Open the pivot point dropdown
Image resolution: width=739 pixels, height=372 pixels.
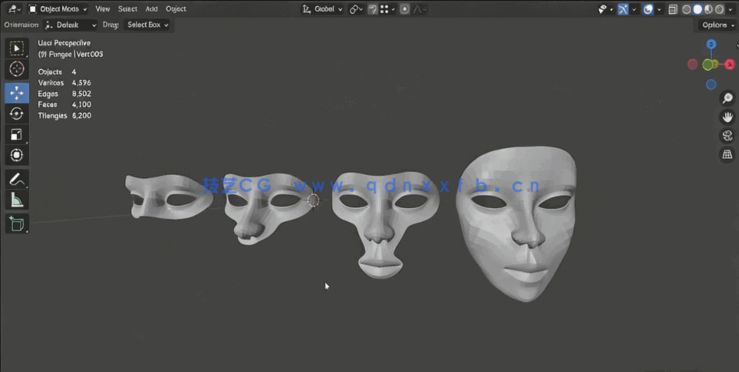(x=356, y=9)
